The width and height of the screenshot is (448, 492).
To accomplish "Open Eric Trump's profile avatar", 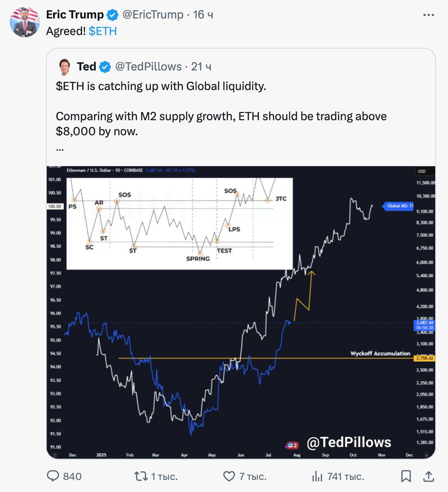I will point(25,22).
